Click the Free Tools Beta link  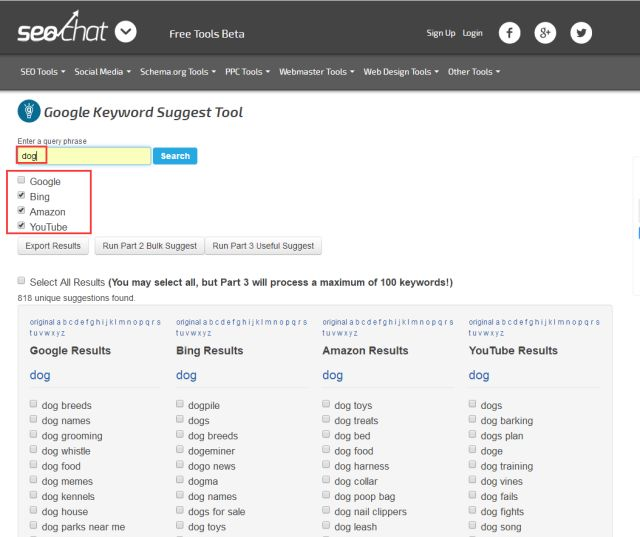207,34
